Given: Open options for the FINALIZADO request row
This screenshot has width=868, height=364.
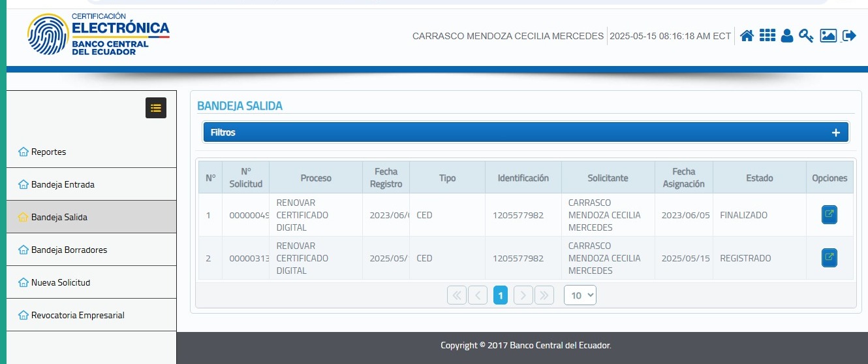Looking at the screenshot, I should 829,215.
